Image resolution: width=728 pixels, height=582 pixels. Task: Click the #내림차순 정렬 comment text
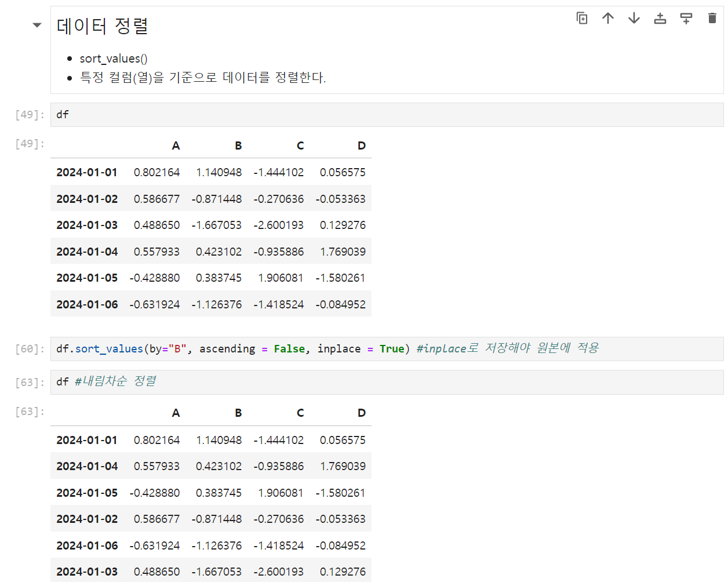[116, 381]
